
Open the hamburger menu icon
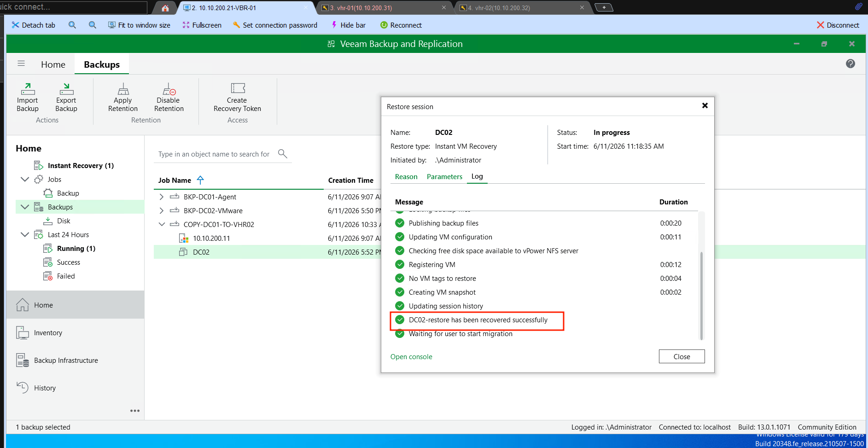click(x=21, y=64)
